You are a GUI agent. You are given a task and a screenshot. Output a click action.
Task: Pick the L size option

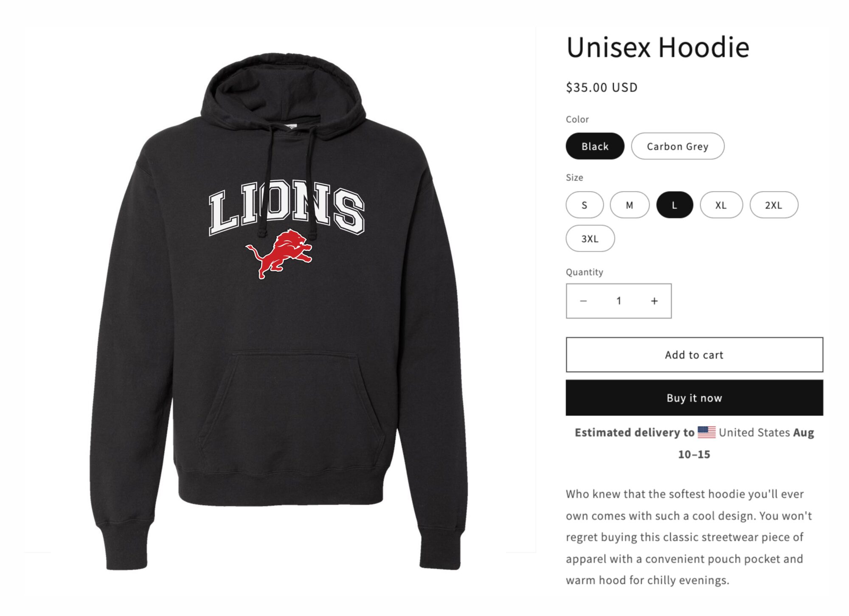675,205
